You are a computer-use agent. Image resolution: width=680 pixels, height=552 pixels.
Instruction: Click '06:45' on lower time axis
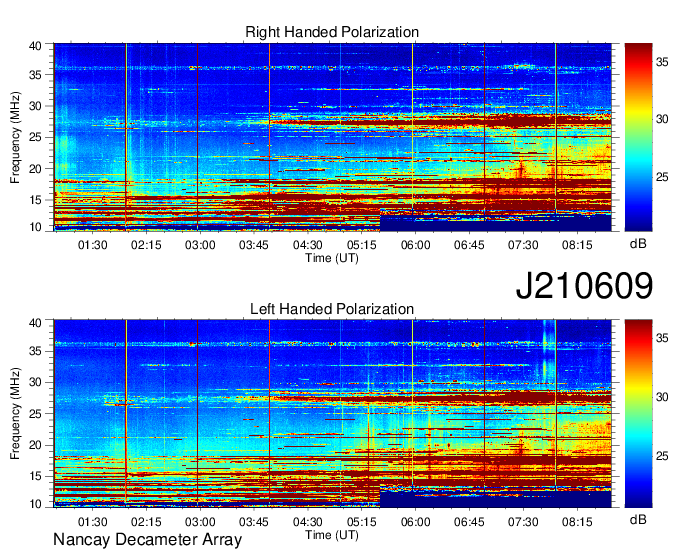469,522
